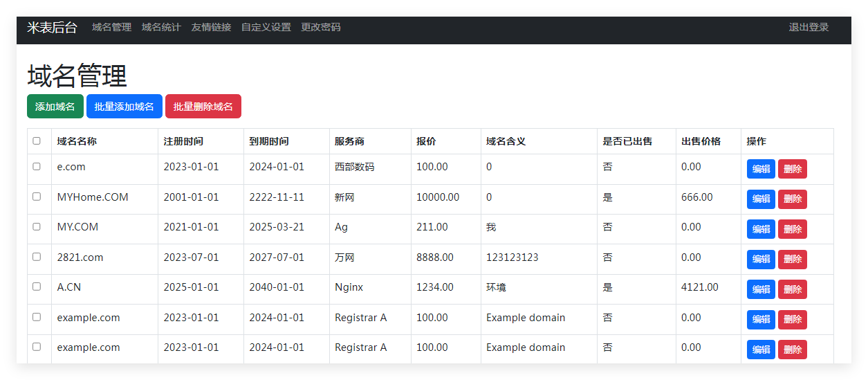Toggle the select-all checkbox in header

point(37,141)
